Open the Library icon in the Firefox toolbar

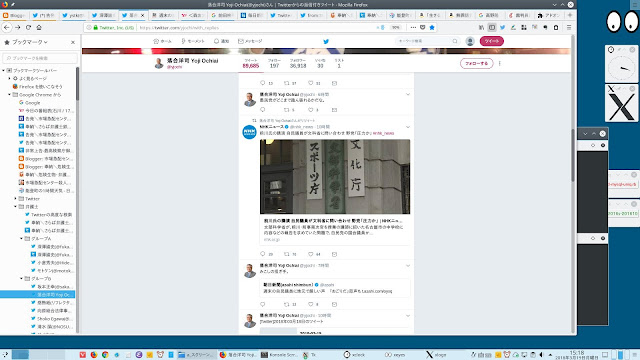click(x=481, y=27)
